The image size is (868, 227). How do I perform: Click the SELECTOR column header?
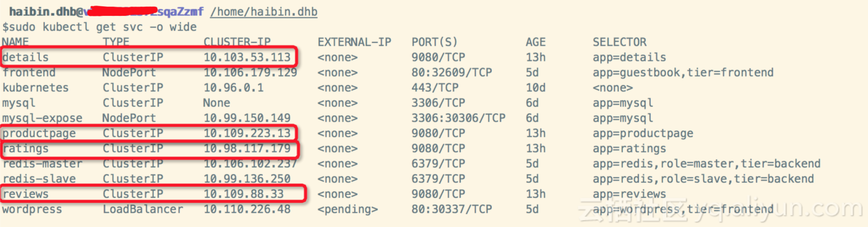pos(619,42)
